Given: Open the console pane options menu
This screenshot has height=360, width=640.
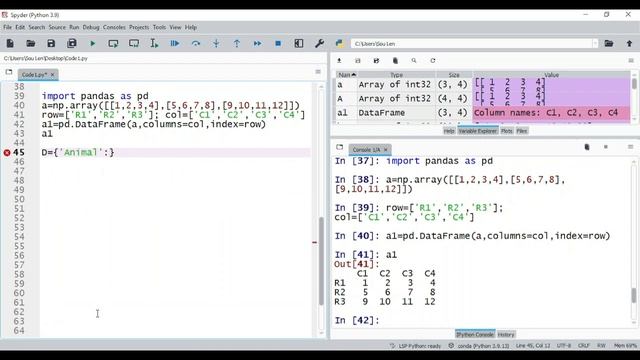Looking at the screenshot, I should point(631,147).
